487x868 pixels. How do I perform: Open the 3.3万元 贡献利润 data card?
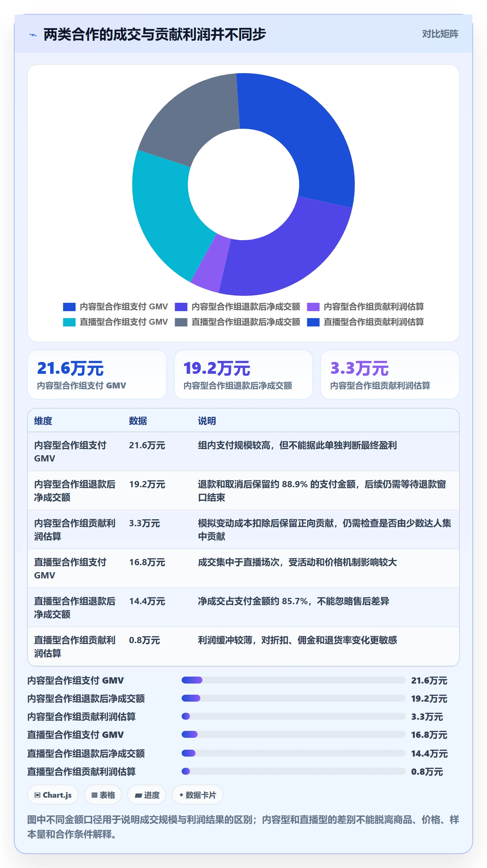point(390,374)
